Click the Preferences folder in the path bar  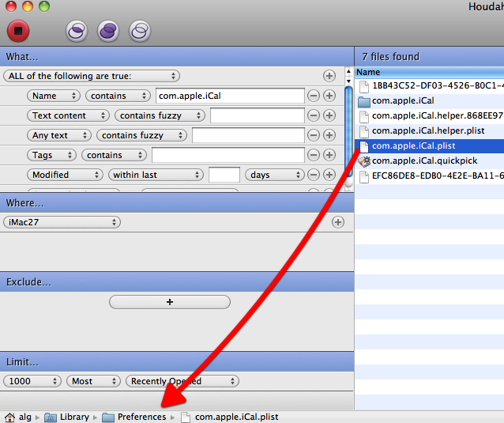pos(134,417)
